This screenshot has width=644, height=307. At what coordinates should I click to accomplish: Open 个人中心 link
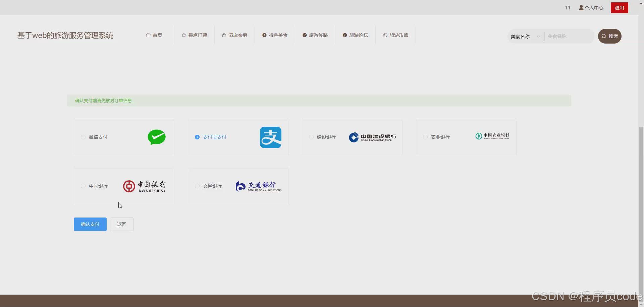[x=591, y=8]
